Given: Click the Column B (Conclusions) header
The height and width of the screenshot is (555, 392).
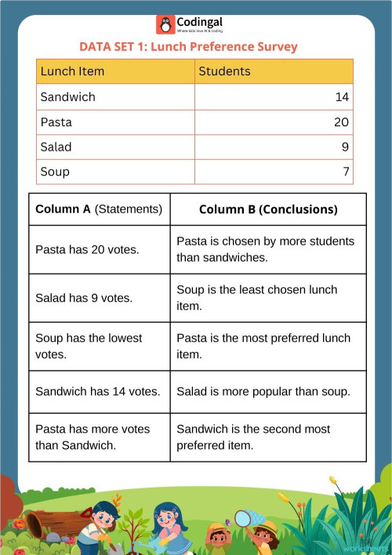Looking at the screenshot, I should [268, 209].
